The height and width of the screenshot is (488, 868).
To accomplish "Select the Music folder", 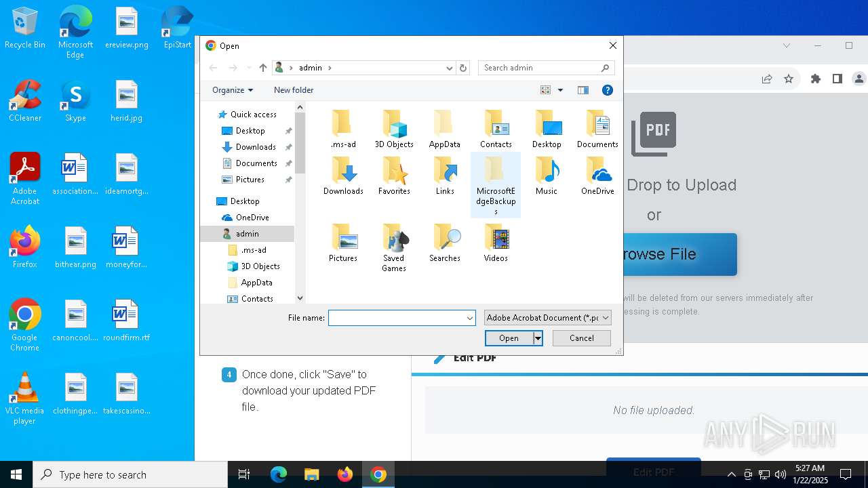I will 547,176.
